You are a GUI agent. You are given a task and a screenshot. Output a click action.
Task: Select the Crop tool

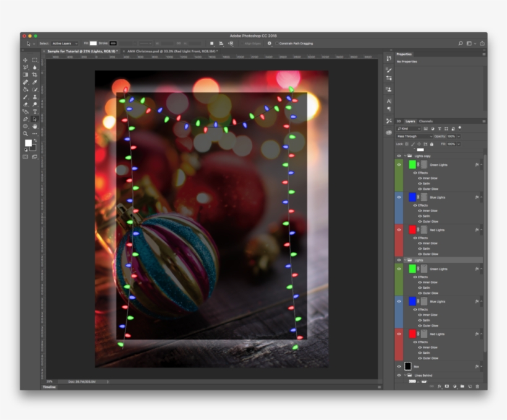36,74
